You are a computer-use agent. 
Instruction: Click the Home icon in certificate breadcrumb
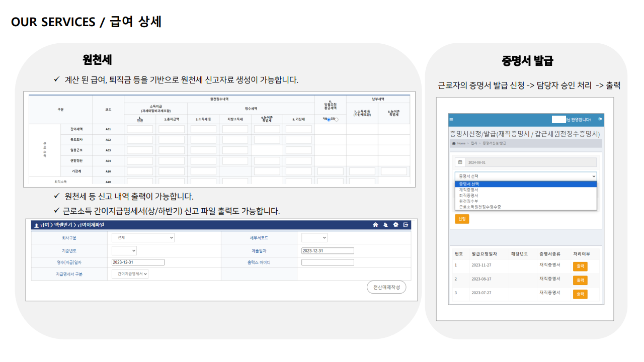454,143
